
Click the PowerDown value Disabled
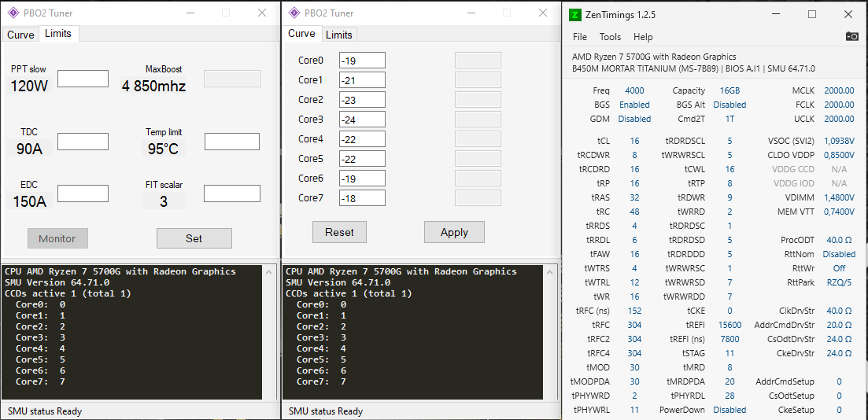pos(729,410)
